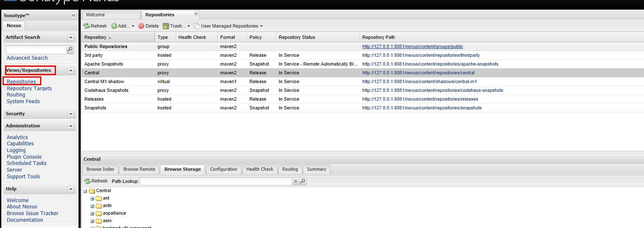Switch to the Routing tab in Central panel
Viewport: 644px width, 228px height.
[290, 169]
